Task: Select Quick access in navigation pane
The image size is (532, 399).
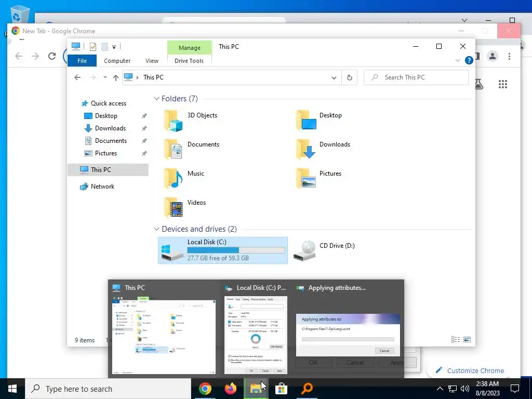Action: coord(108,103)
